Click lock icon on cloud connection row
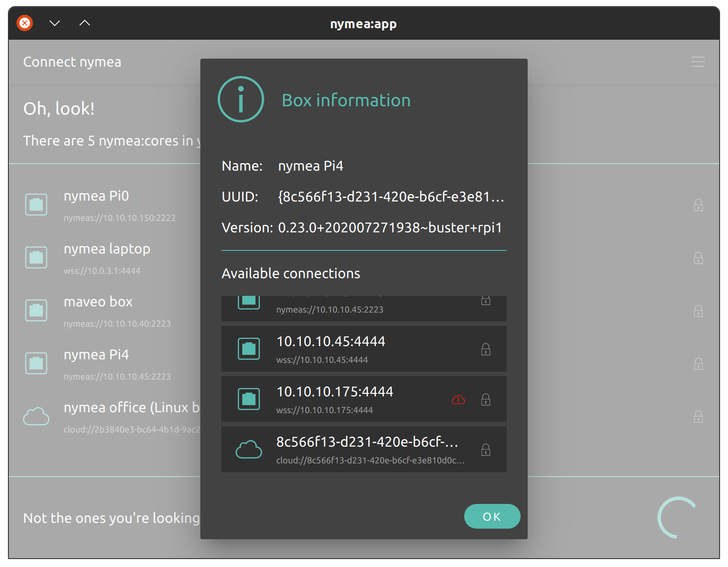Image resolution: width=728 pixels, height=567 pixels. pos(486,450)
